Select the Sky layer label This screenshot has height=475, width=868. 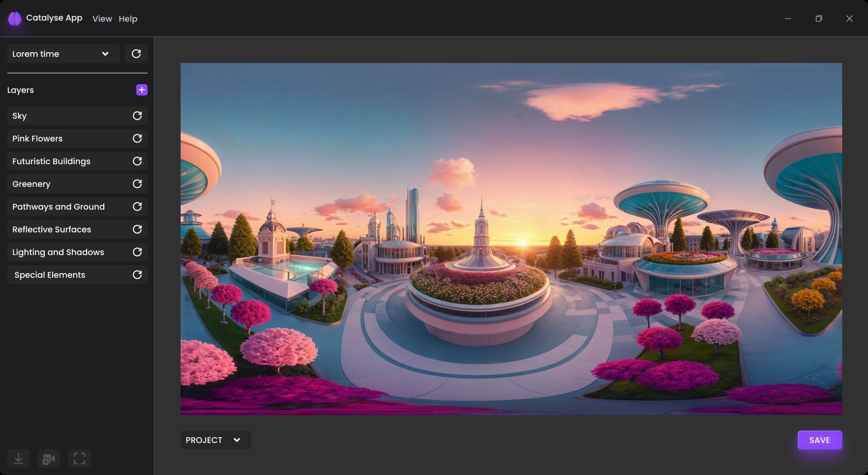coord(20,116)
